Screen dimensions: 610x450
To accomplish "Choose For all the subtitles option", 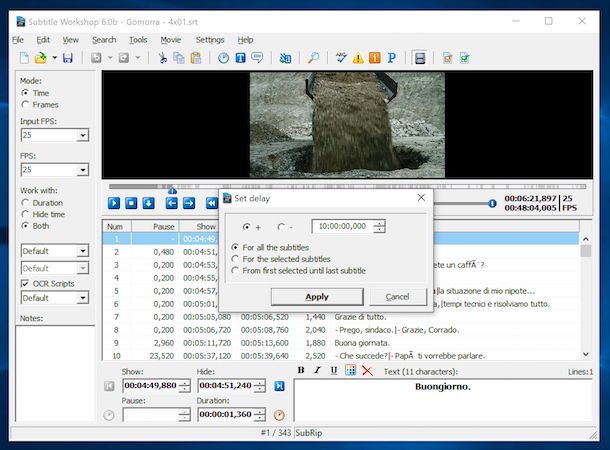I will [235, 247].
